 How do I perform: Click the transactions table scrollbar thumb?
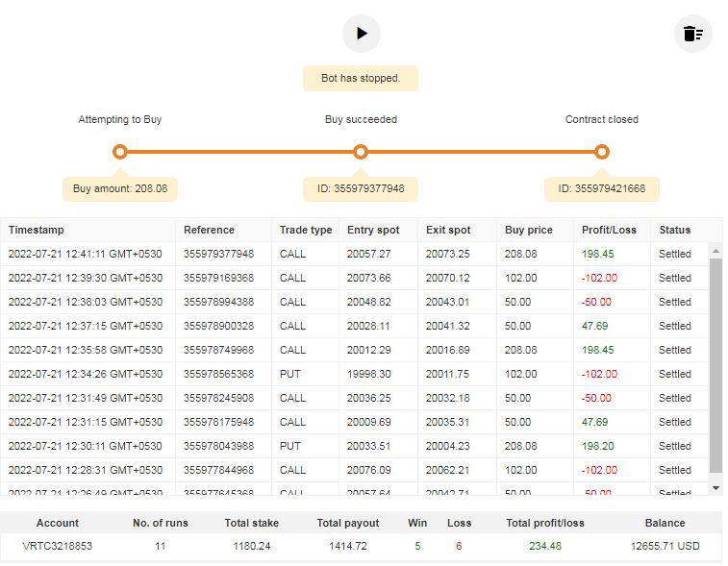point(715,365)
